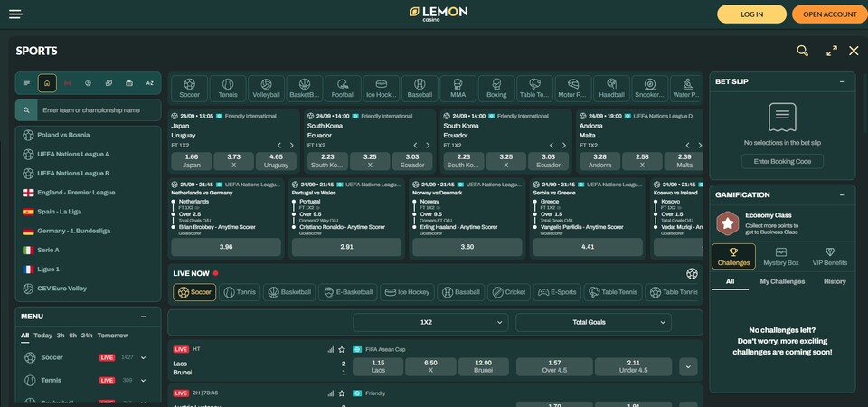The height and width of the screenshot is (407, 868).
Task: Filter live events by Cricket
Action: [509, 292]
